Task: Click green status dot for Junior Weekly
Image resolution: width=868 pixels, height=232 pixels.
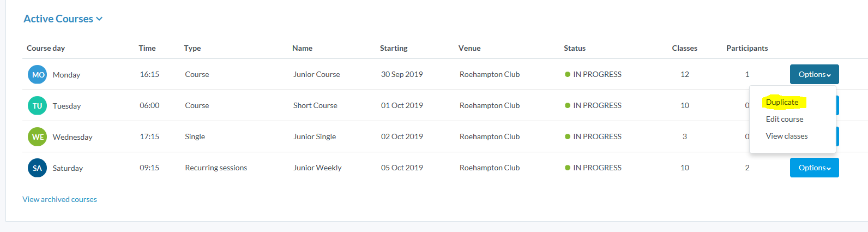Action: click(568, 168)
